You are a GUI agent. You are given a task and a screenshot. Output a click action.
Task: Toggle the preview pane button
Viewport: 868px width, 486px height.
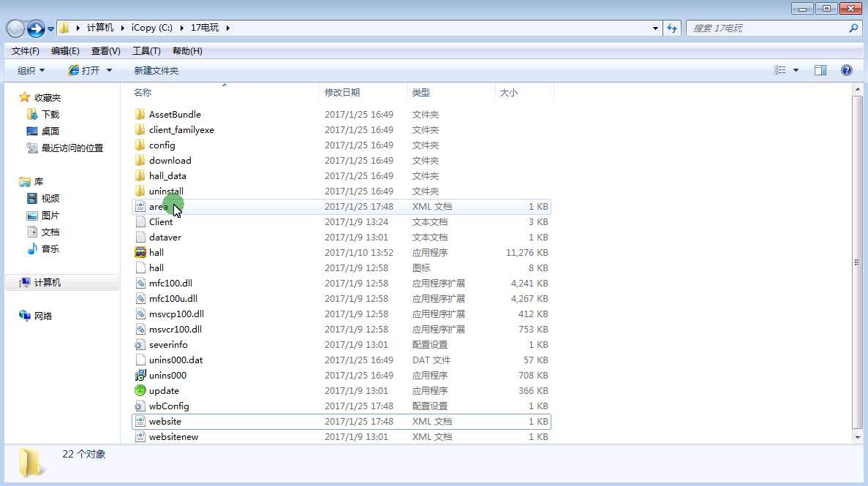point(820,69)
